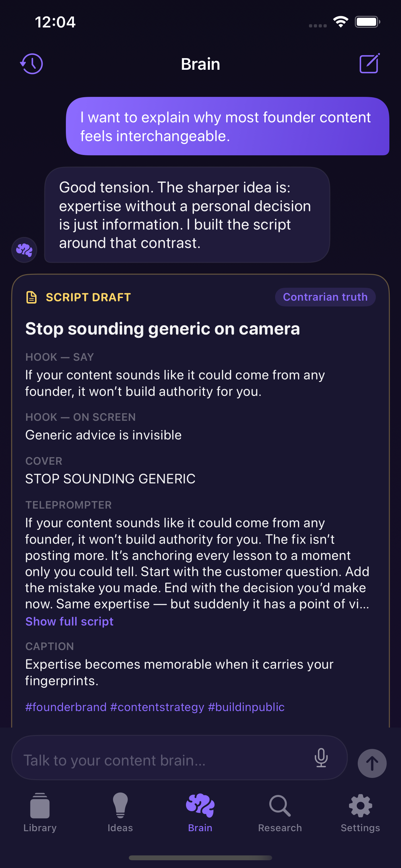Open the #founderbrand hashtag
Image resolution: width=401 pixels, height=868 pixels.
pos(66,707)
